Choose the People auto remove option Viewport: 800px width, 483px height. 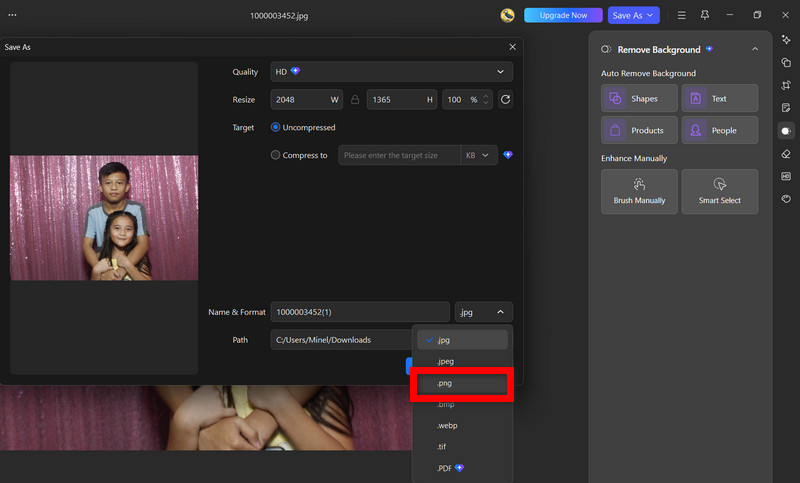[x=719, y=131]
